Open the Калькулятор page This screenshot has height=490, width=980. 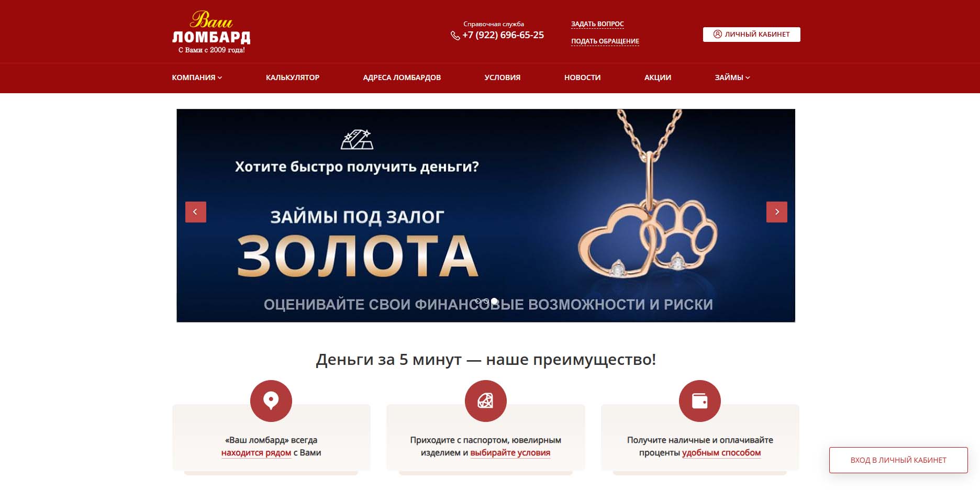pos(293,77)
